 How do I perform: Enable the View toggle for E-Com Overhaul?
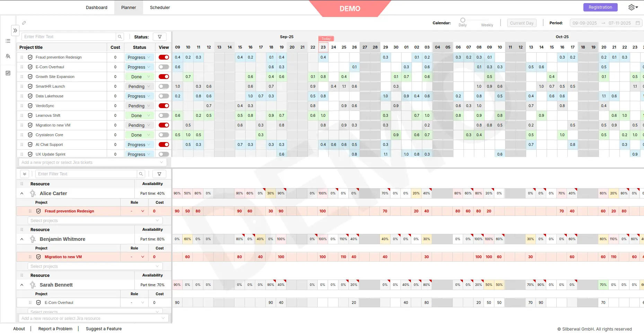pyautogui.click(x=164, y=67)
